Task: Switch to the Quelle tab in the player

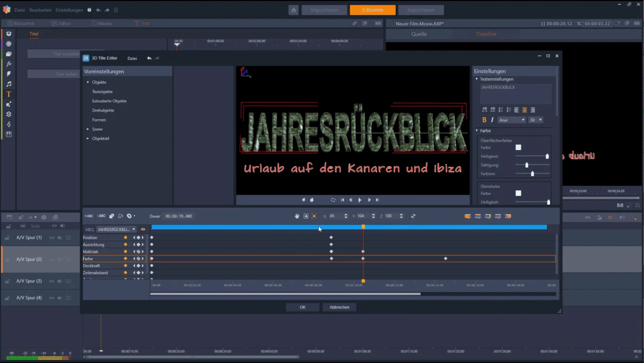Action: pyautogui.click(x=419, y=34)
